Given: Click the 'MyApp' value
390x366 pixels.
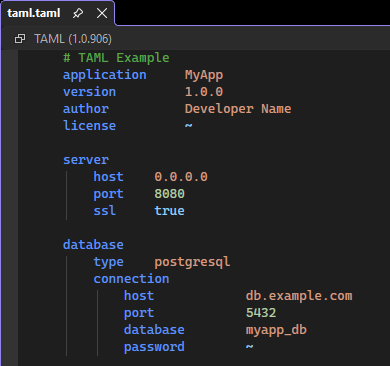Looking at the screenshot, I should click(x=204, y=75).
